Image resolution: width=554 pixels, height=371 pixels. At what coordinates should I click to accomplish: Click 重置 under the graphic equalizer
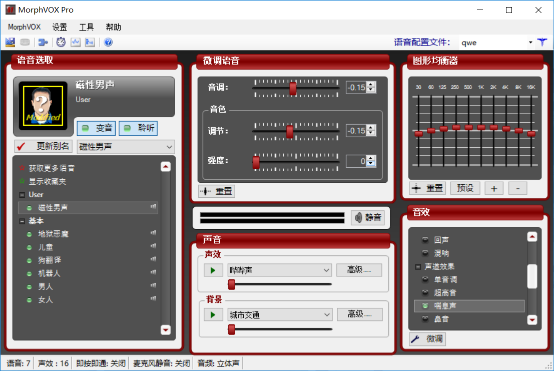click(x=428, y=188)
